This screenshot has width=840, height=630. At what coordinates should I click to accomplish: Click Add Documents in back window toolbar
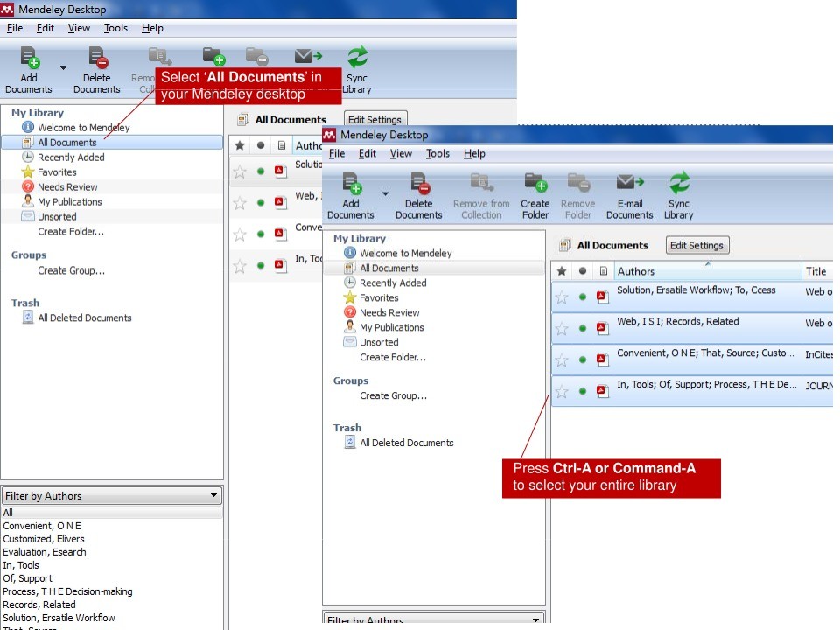click(29, 71)
